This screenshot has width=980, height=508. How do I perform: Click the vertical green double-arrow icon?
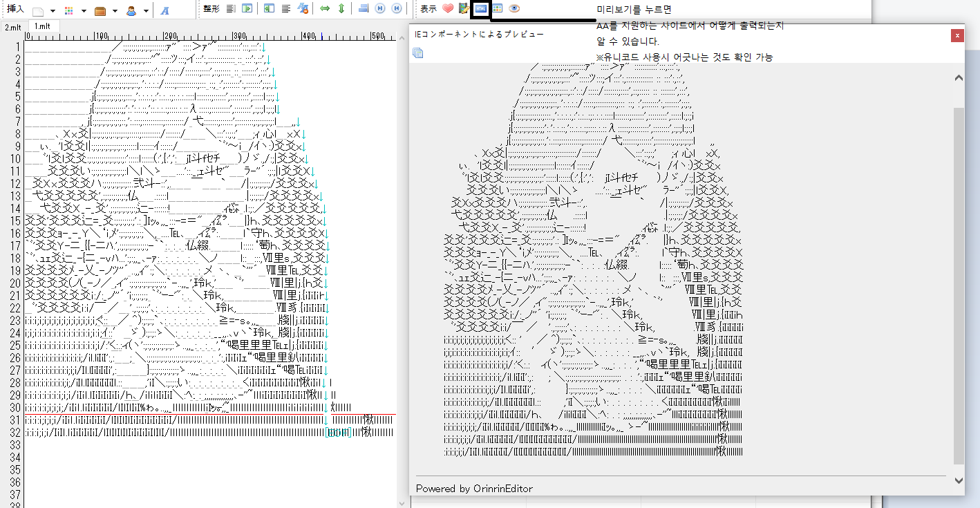coord(341,9)
